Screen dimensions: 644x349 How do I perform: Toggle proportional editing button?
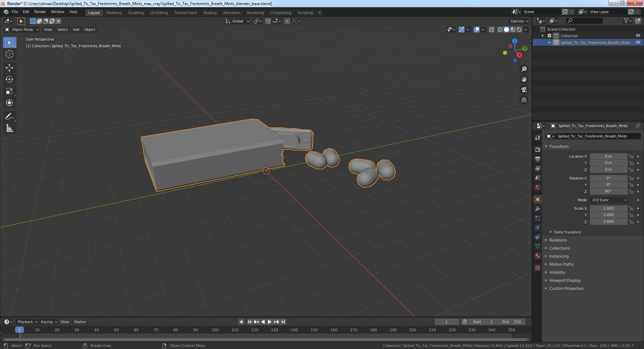(x=287, y=21)
